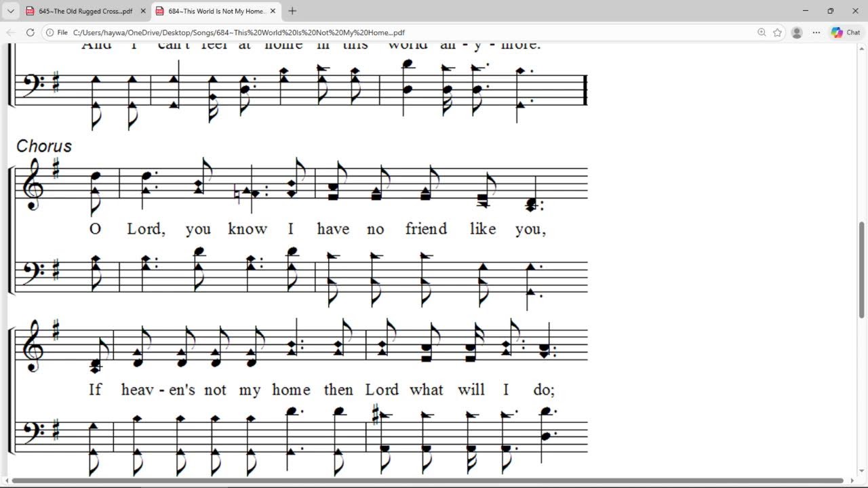Open the zoom magnifier icon in the address bar
Viewport: 868px width, 488px height.
coord(762,33)
